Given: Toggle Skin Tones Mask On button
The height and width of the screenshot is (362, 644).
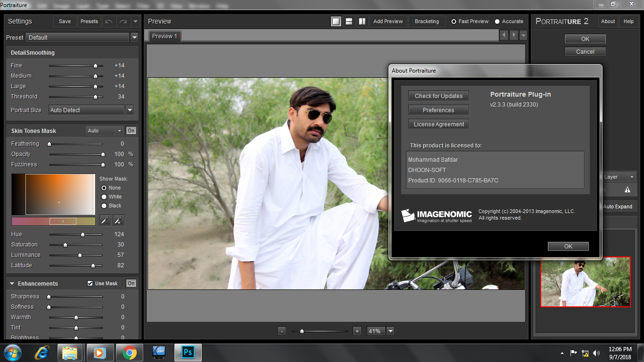Looking at the screenshot, I should (131, 131).
